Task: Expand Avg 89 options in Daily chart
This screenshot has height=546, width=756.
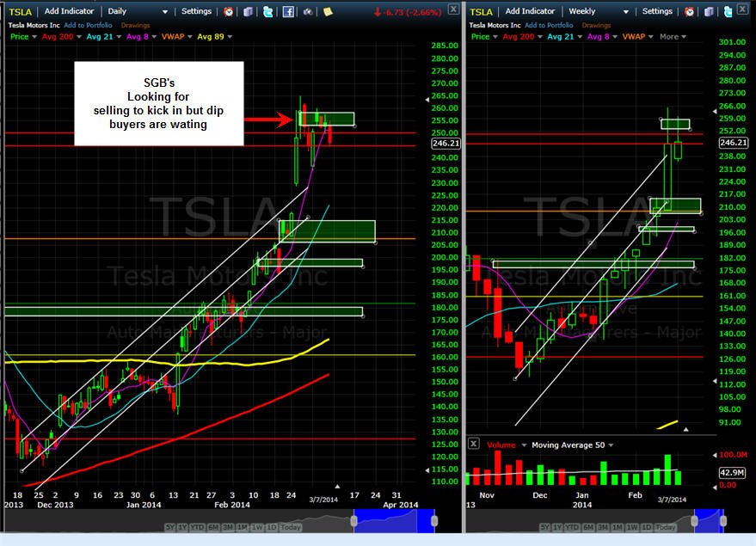Action: [230, 37]
